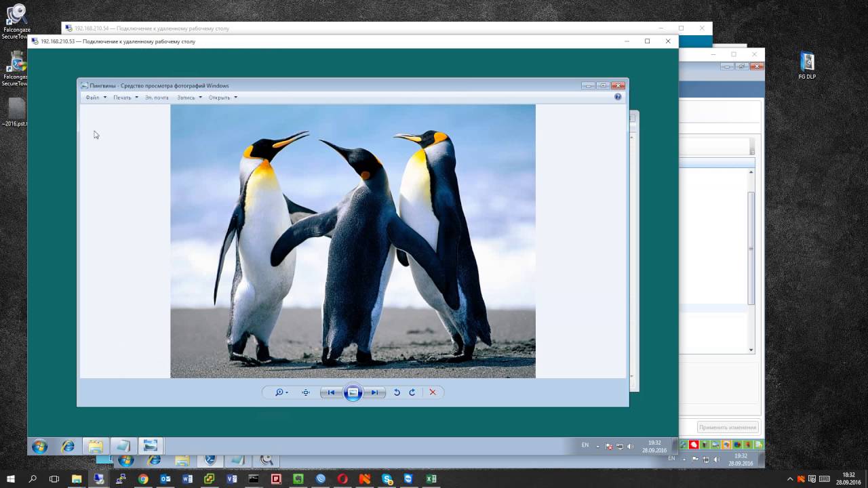Go to the previous photo
Viewport: 868px width, 488px height.
tap(331, 392)
